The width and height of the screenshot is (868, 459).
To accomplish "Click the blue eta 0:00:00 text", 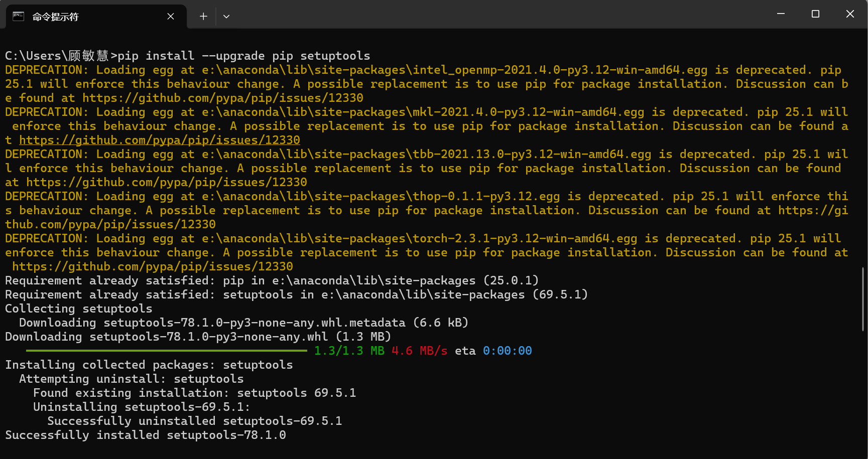I will pyautogui.click(x=507, y=351).
